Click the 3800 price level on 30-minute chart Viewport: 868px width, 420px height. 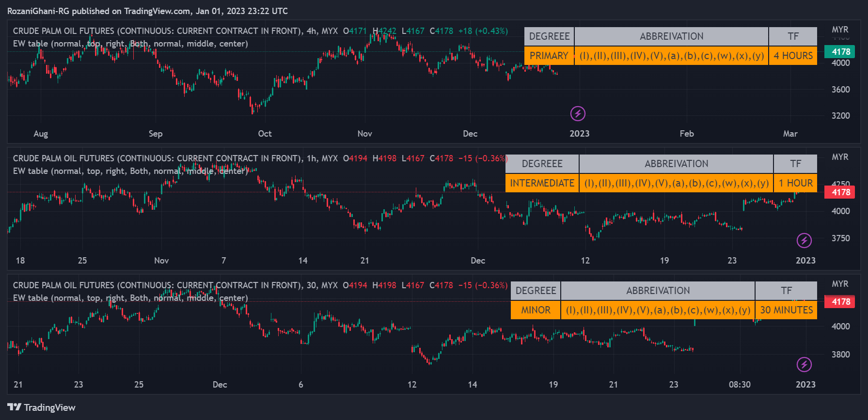point(841,355)
